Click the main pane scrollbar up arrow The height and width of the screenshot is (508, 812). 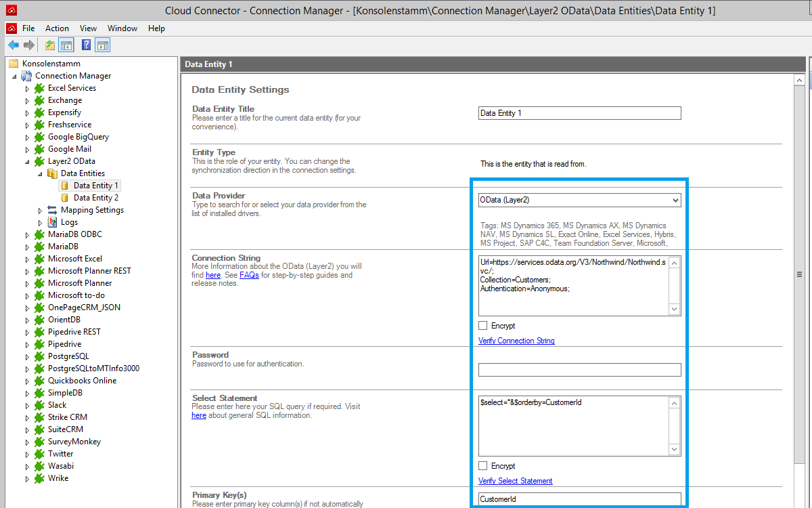click(800, 80)
